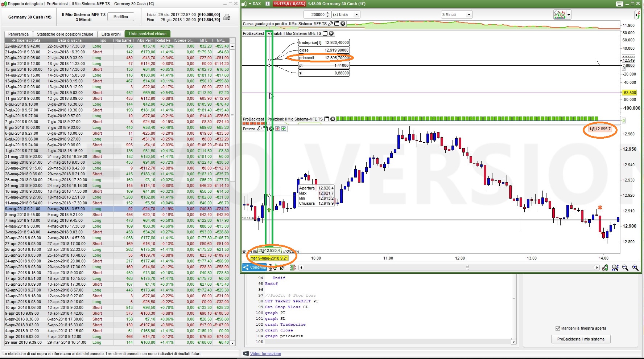Switch to the Lista ordini tab
This screenshot has height=359, width=644.
click(x=111, y=34)
